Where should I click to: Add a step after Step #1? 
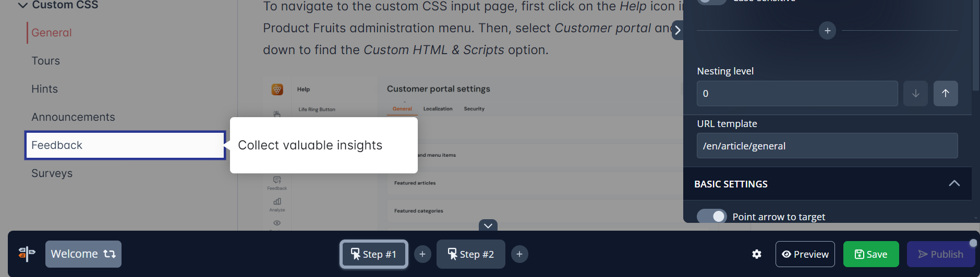tap(422, 254)
